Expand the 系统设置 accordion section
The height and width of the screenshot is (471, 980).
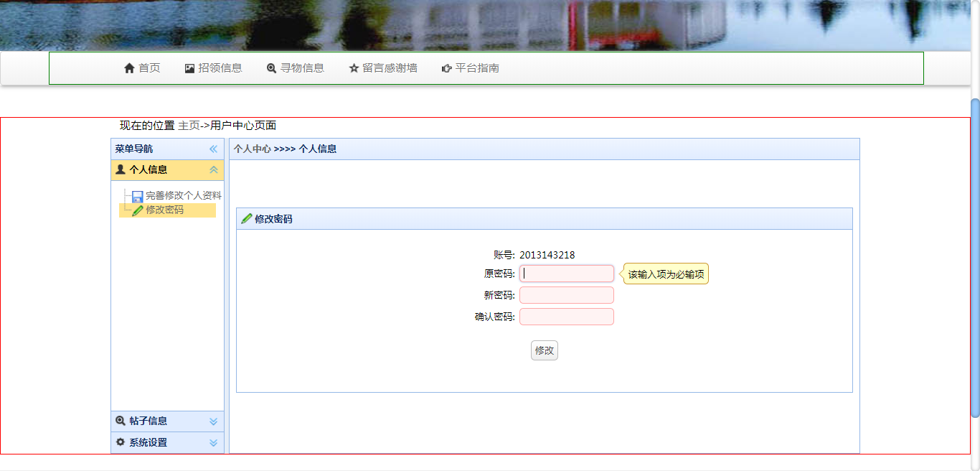click(213, 443)
